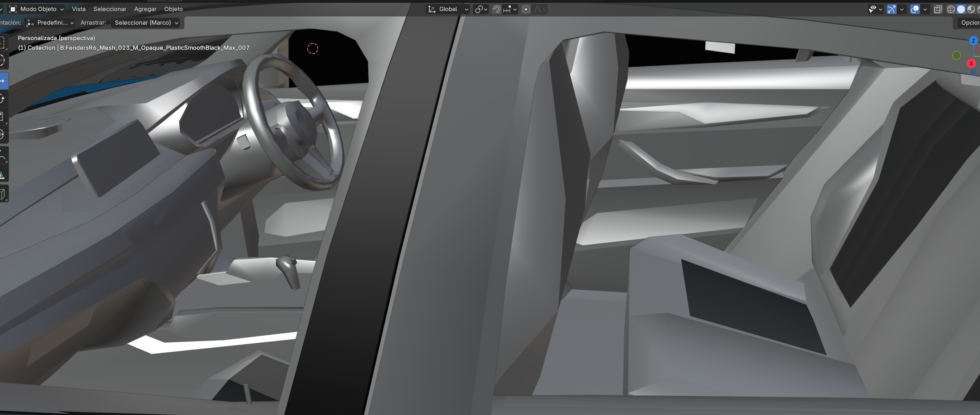Click the negative Y axis green gizmo circle
The image size is (980, 415).
pyautogui.click(x=956, y=56)
